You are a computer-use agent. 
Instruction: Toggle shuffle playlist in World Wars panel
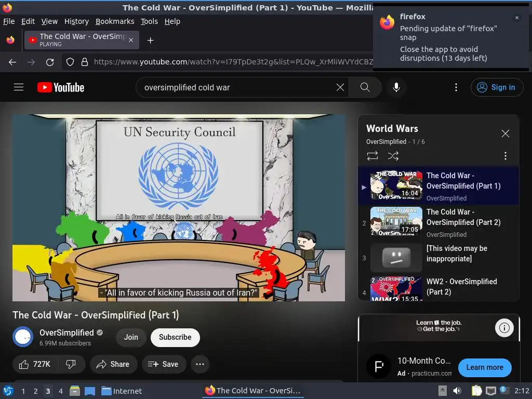click(393, 156)
